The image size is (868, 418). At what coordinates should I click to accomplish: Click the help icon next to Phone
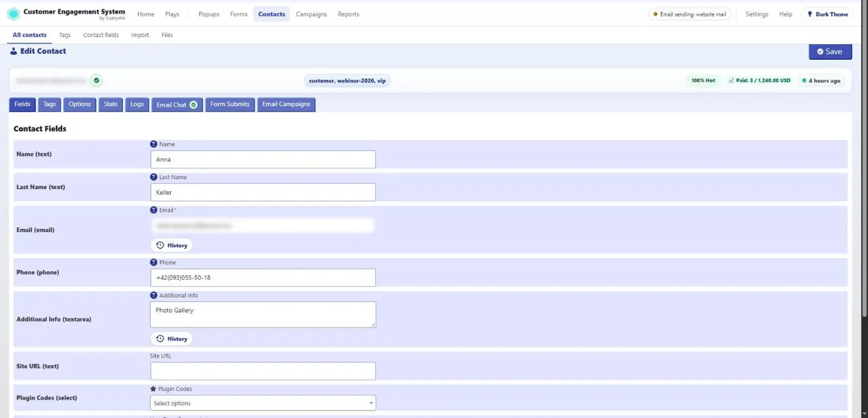click(154, 263)
